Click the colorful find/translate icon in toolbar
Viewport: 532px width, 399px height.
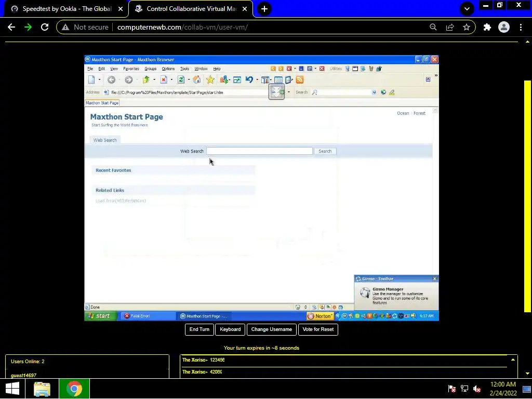coord(223,79)
